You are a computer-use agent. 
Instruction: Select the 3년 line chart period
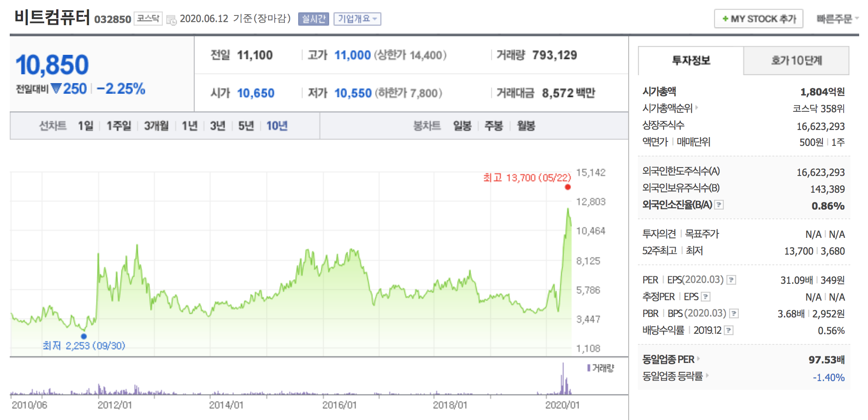pos(218,126)
